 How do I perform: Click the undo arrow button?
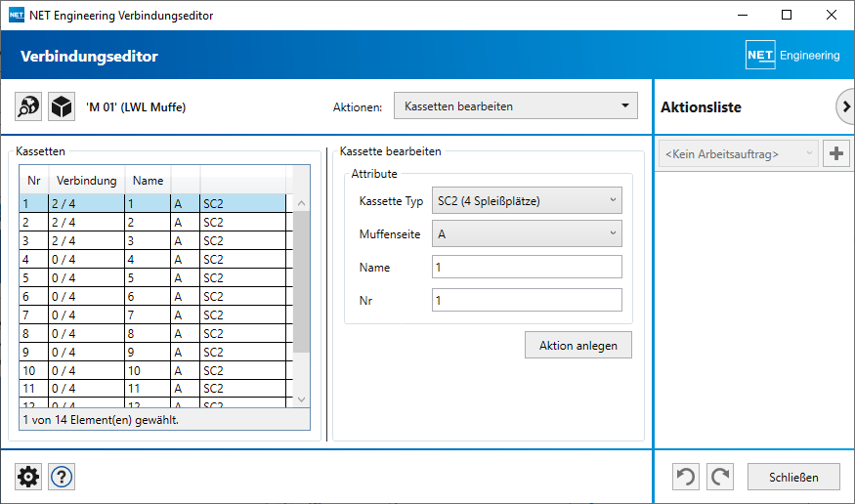pyautogui.click(x=686, y=477)
